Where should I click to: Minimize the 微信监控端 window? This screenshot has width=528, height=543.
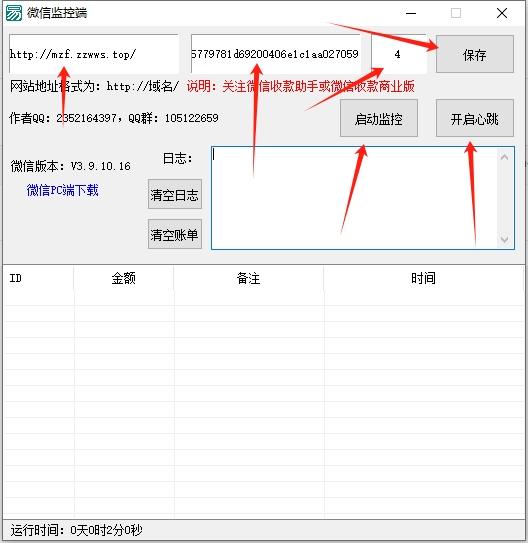tap(411, 14)
